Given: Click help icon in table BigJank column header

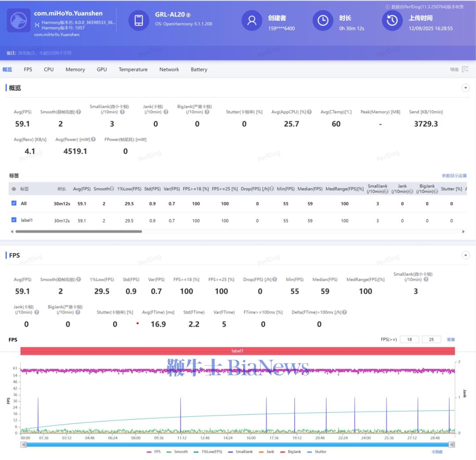Looking at the screenshot, I should 435,192.
